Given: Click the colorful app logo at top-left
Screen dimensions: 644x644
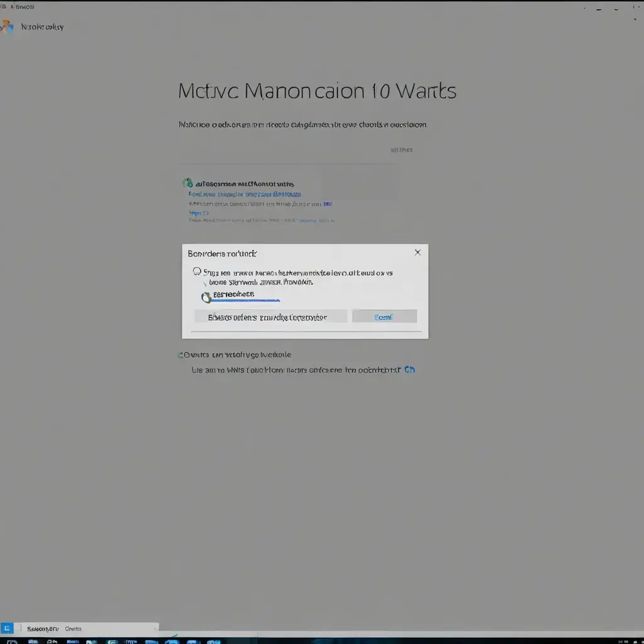Looking at the screenshot, I should (x=7, y=27).
